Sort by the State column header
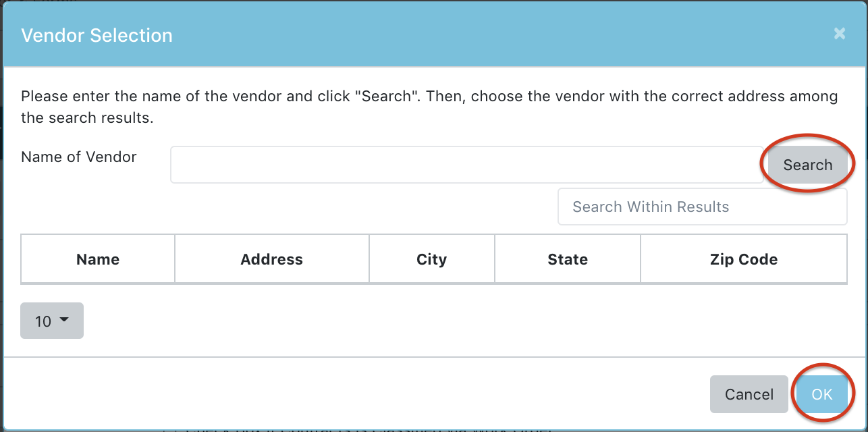This screenshot has width=868, height=432. 568,259
